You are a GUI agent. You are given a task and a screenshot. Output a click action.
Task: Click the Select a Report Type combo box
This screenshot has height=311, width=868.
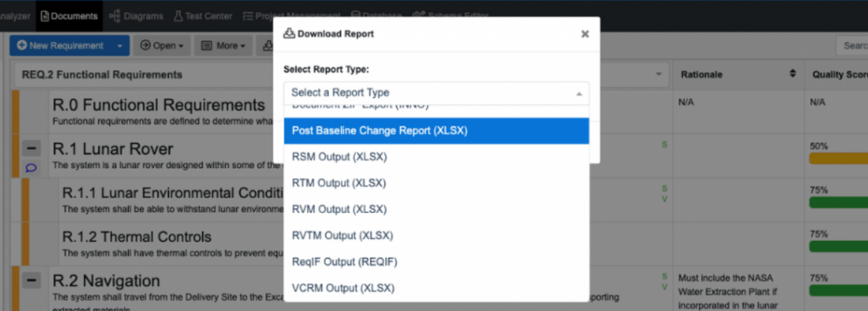tap(436, 93)
